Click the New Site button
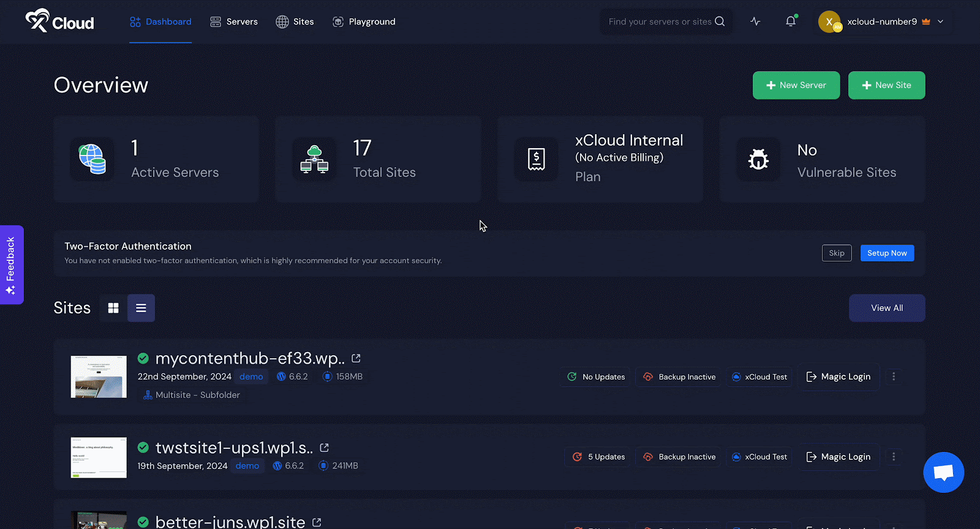 click(x=886, y=85)
